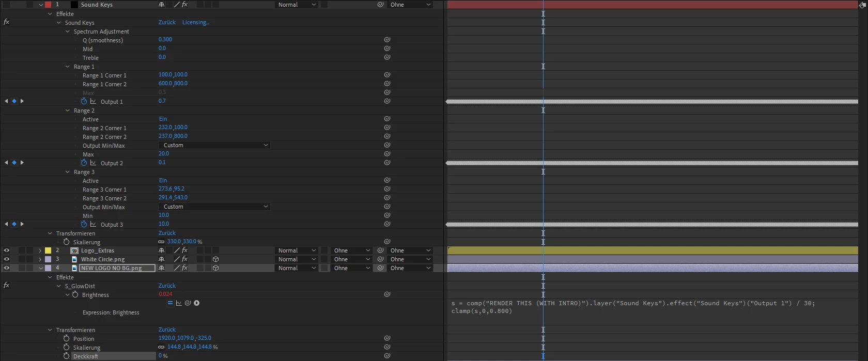The image size is (868, 361).
Task: Click Skalierung stopwatch of Sound Keys layer
Action: [66, 242]
